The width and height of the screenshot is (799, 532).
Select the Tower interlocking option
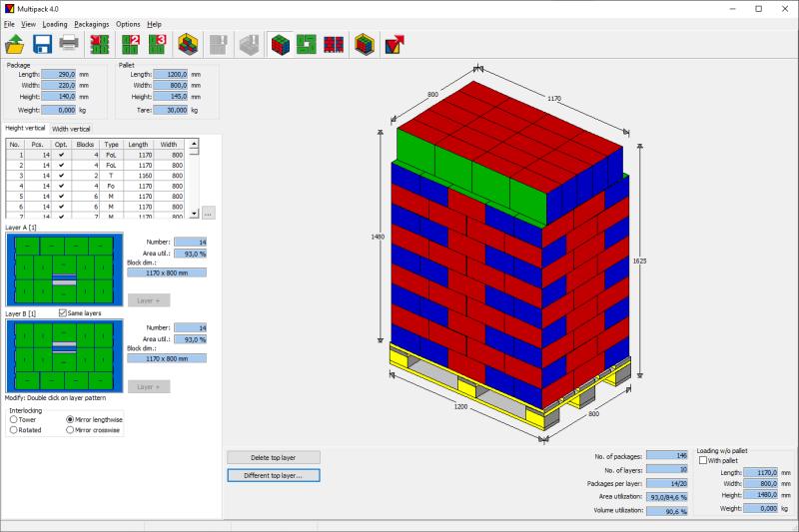(14, 419)
